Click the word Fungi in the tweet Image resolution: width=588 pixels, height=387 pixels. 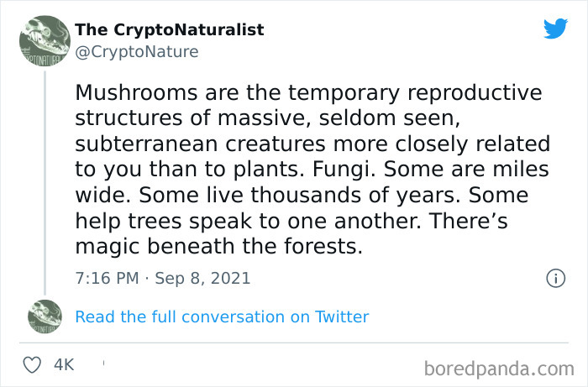pyautogui.click(x=344, y=170)
